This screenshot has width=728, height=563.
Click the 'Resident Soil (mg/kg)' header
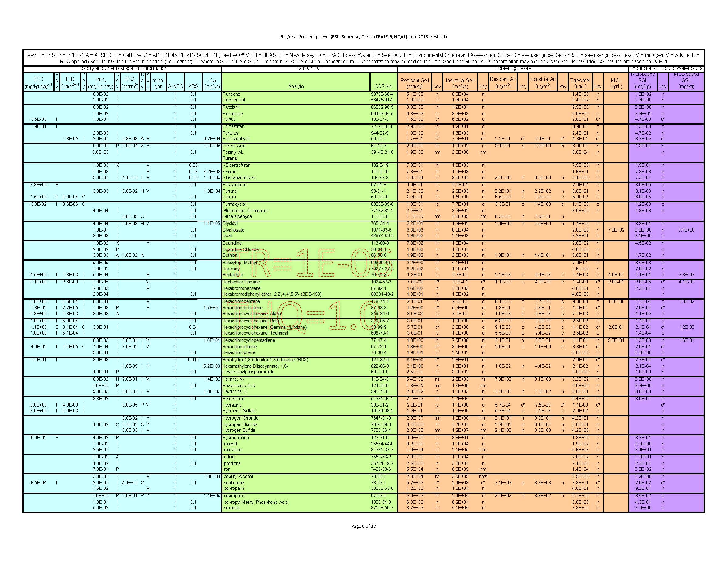[415, 83]
